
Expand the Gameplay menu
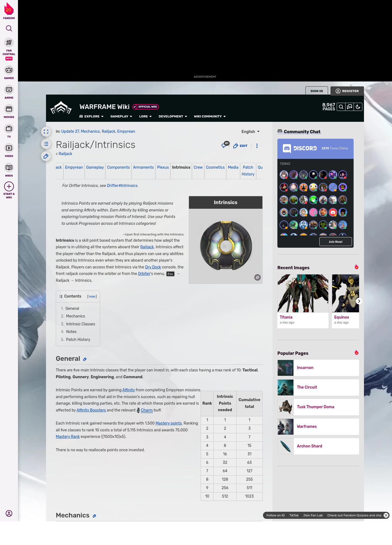point(121,116)
